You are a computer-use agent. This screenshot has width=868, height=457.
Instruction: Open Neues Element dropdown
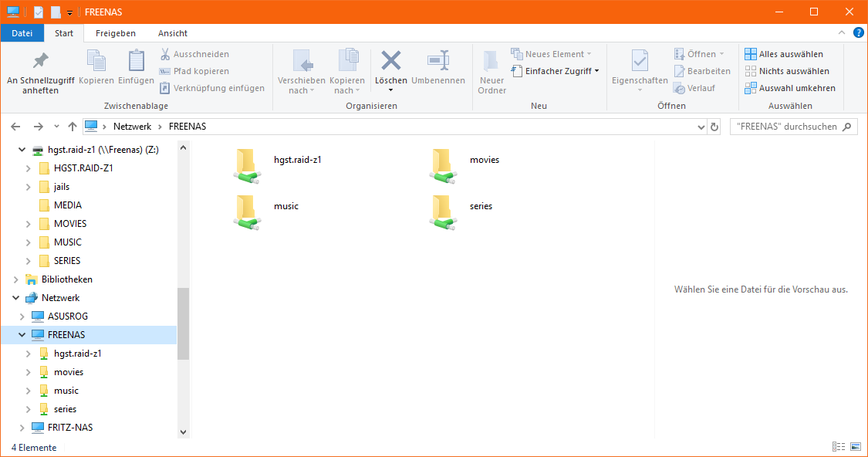pos(552,54)
